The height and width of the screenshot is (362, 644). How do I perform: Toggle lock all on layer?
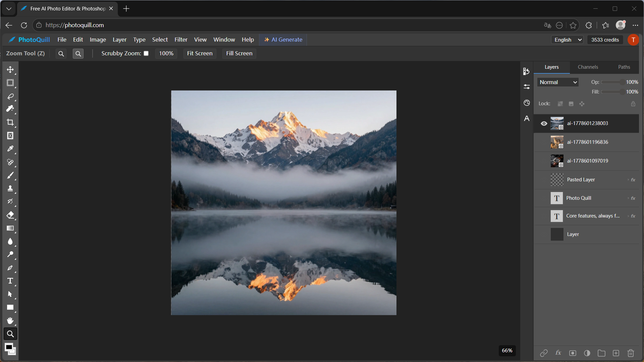pyautogui.click(x=633, y=104)
